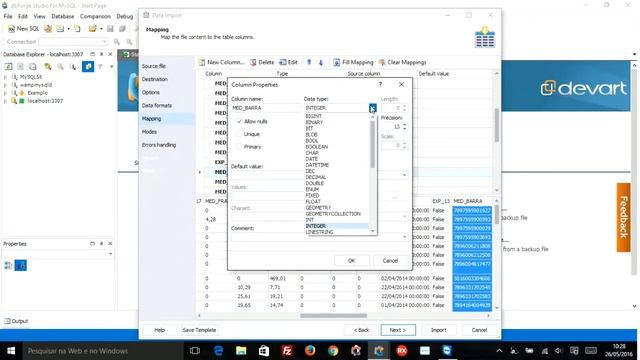This screenshot has height=360, width=640.
Task: Click the New SQL toolbar button
Action: (24, 29)
